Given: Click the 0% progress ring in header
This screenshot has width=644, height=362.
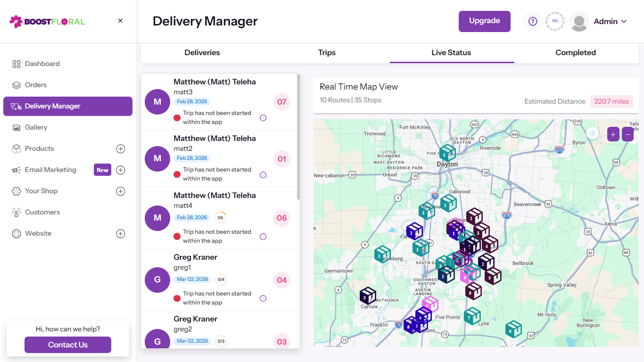Looking at the screenshot, I should click(555, 21).
